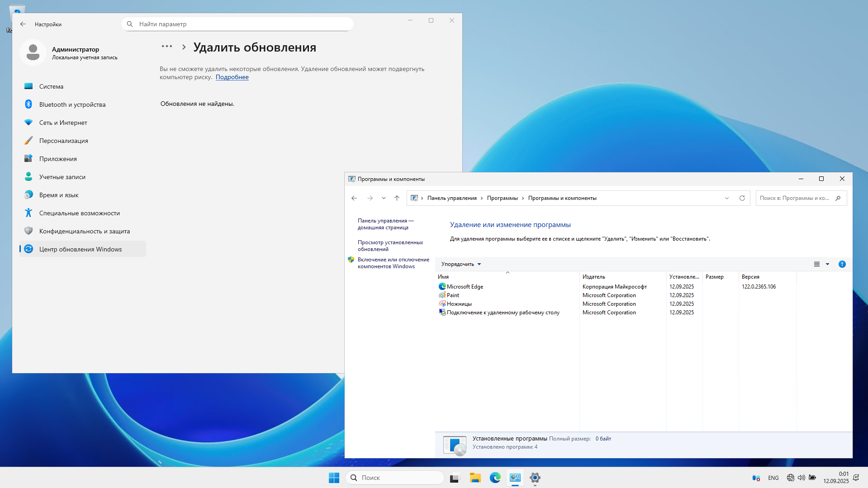This screenshot has height=488, width=868.
Task: Click Программы in address breadcrumb
Action: coord(502,198)
